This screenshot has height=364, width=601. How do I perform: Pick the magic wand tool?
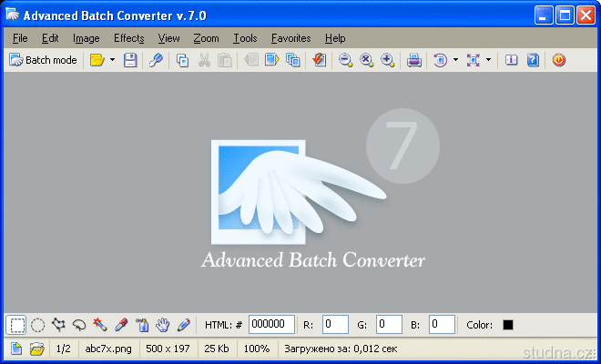click(100, 325)
